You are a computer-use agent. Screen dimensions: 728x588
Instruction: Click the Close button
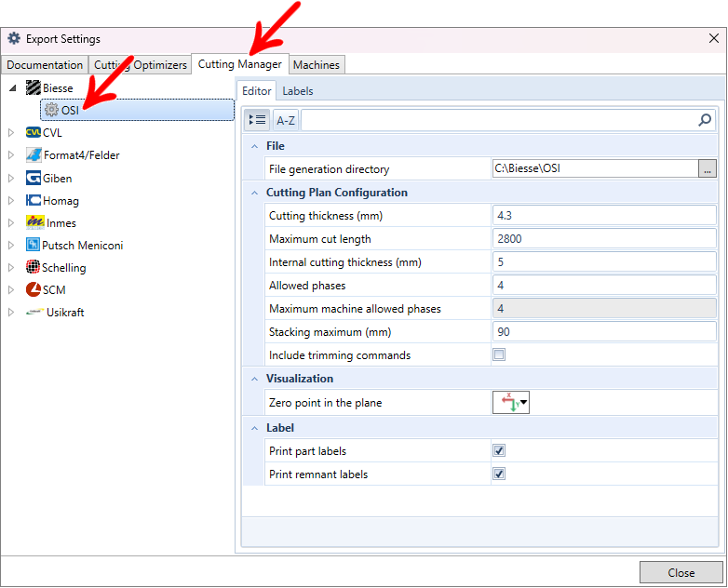[x=681, y=573]
